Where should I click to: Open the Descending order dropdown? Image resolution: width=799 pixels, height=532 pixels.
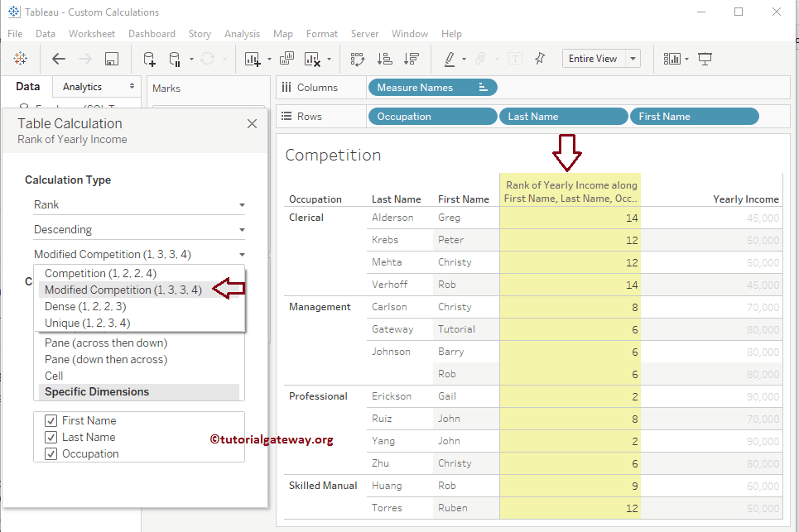139,229
